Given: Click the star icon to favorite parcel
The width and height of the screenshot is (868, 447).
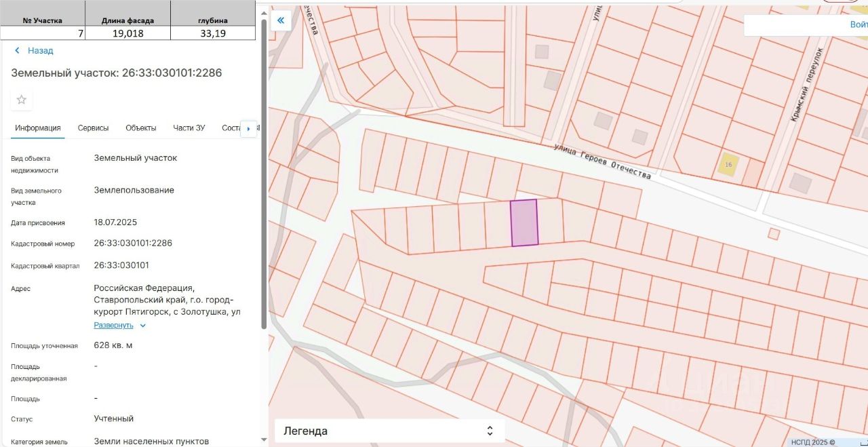Looking at the screenshot, I should click(22, 100).
